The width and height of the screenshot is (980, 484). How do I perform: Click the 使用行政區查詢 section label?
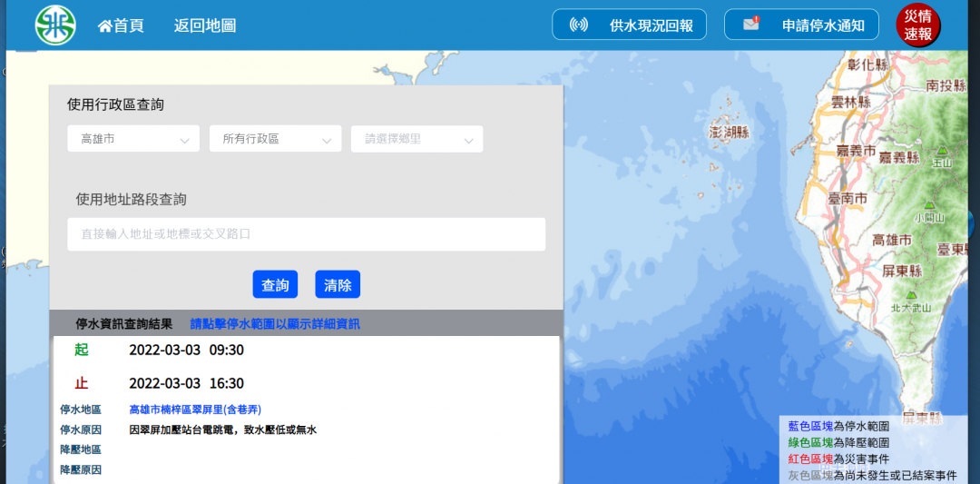(x=115, y=104)
